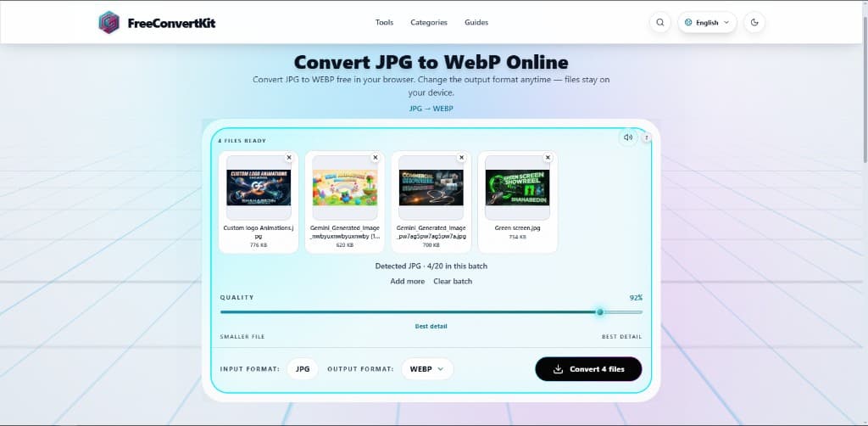Remove the Gemini pw7ag5pw file with its X
This screenshot has width=868, height=426.
coord(462,158)
